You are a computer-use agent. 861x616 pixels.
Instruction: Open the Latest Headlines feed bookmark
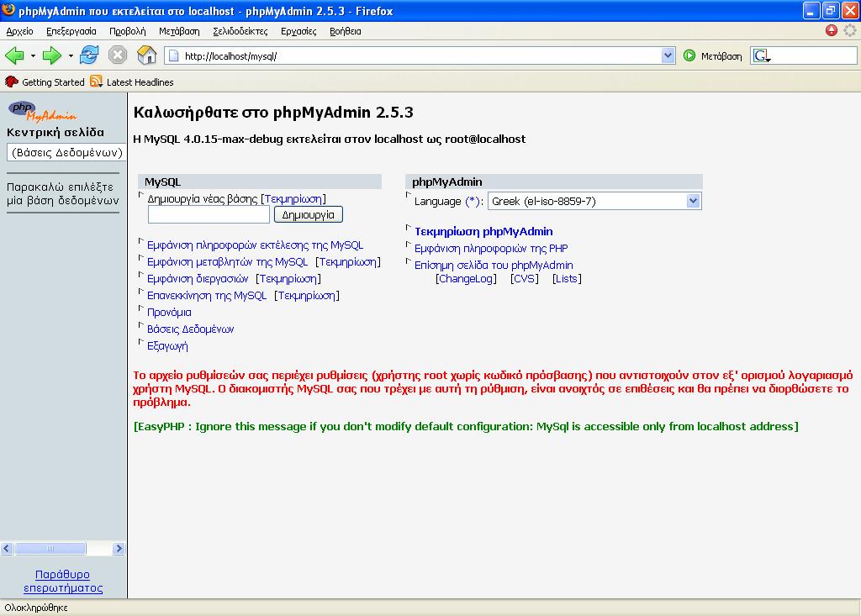pyautogui.click(x=132, y=82)
